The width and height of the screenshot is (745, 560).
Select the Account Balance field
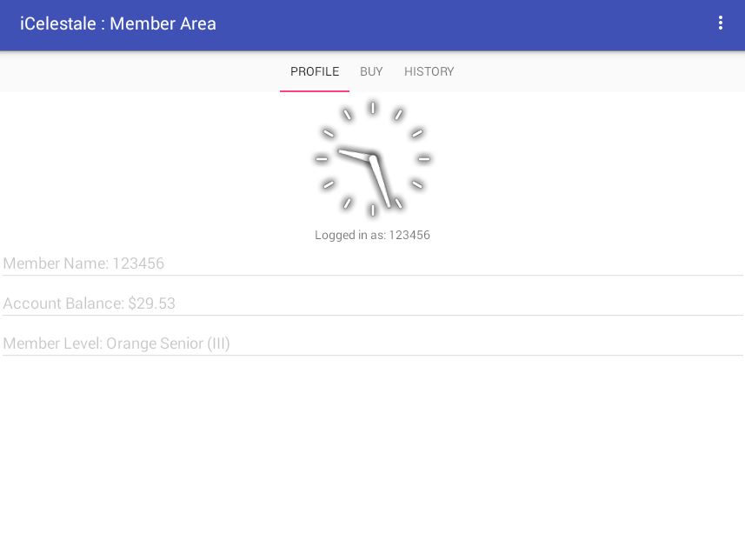pos(372,303)
